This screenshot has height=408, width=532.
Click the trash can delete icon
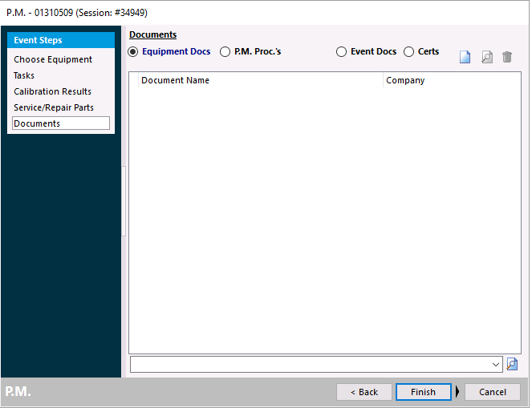click(507, 57)
